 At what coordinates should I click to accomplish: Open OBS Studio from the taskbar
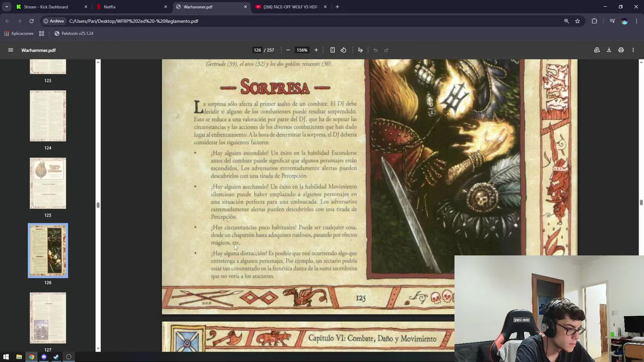pyautogui.click(x=68, y=357)
